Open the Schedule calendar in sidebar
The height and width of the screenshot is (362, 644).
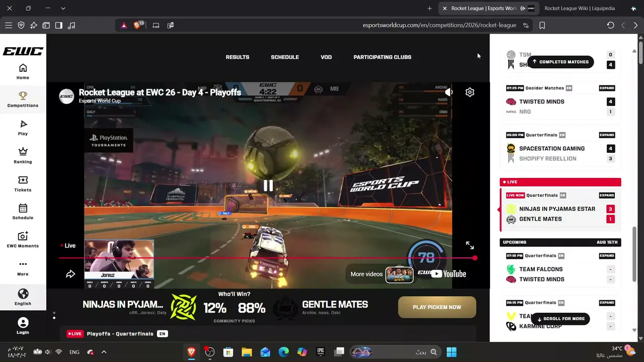(23, 212)
